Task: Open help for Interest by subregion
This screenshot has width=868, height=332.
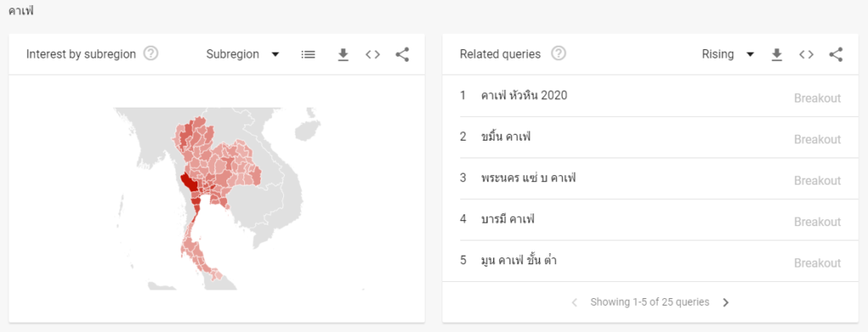Action: point(151,53)
